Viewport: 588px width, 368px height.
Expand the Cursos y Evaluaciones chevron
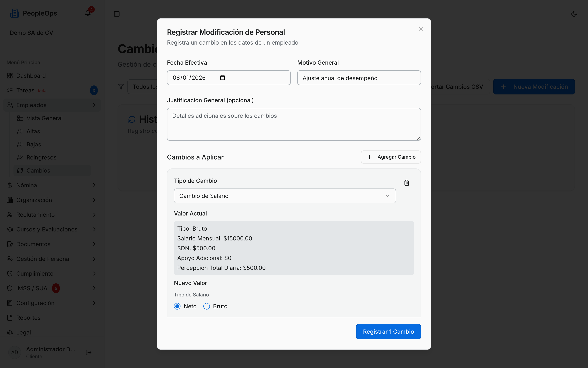[94, 230]
